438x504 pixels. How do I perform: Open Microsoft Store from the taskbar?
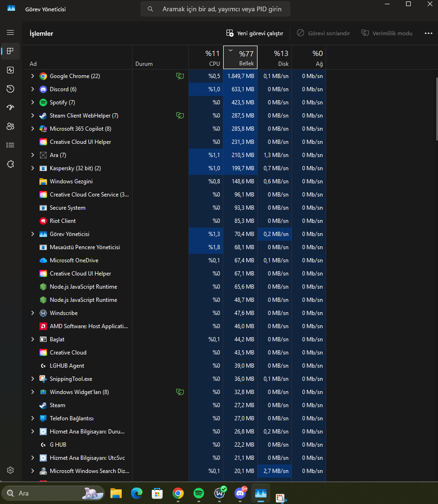click(x=157, y=493)
